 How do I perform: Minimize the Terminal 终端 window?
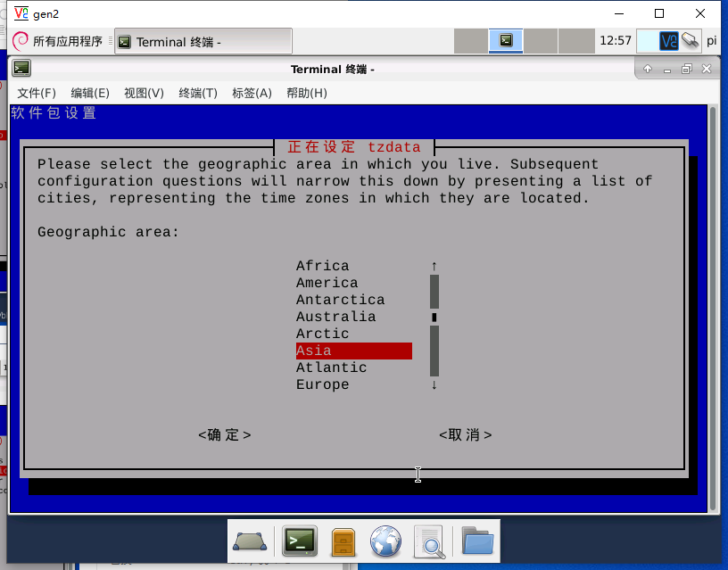[667, 70]
